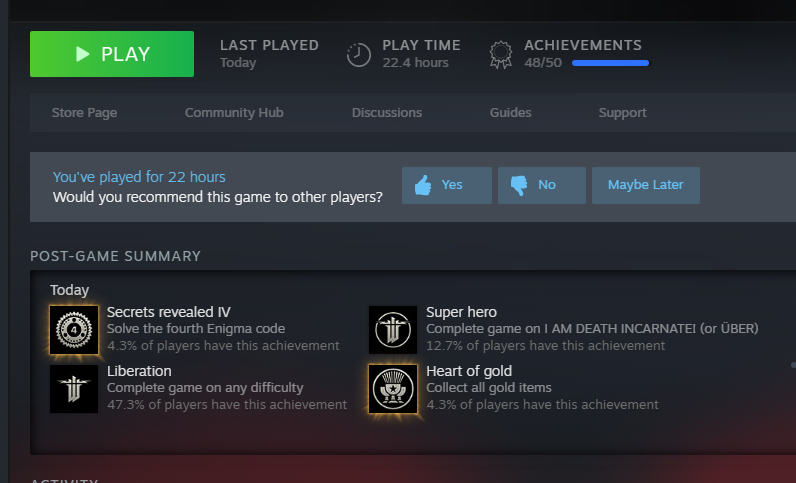Image resolution: width=796 pixels, height=483 pixels.
Task: Choose Maybe Later on the recommendation prompt
Action: pos(646,185)
